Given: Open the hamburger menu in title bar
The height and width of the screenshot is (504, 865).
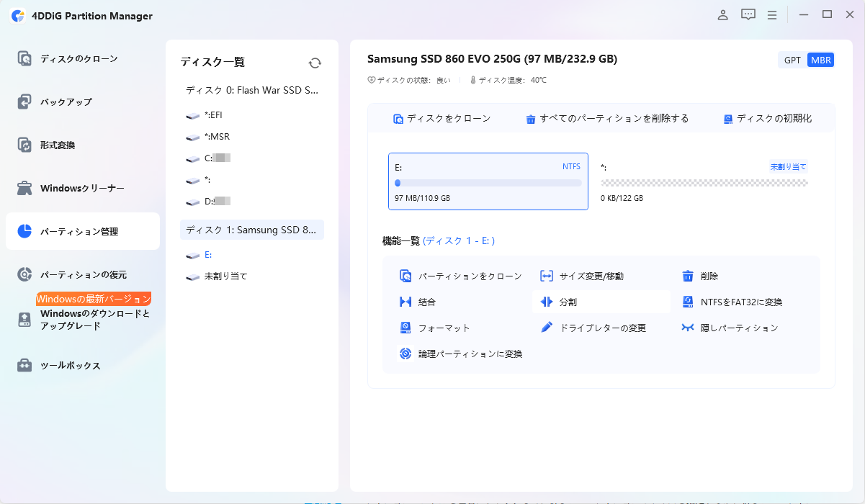Looking at the screenshot, I should (x=772, y=14).
